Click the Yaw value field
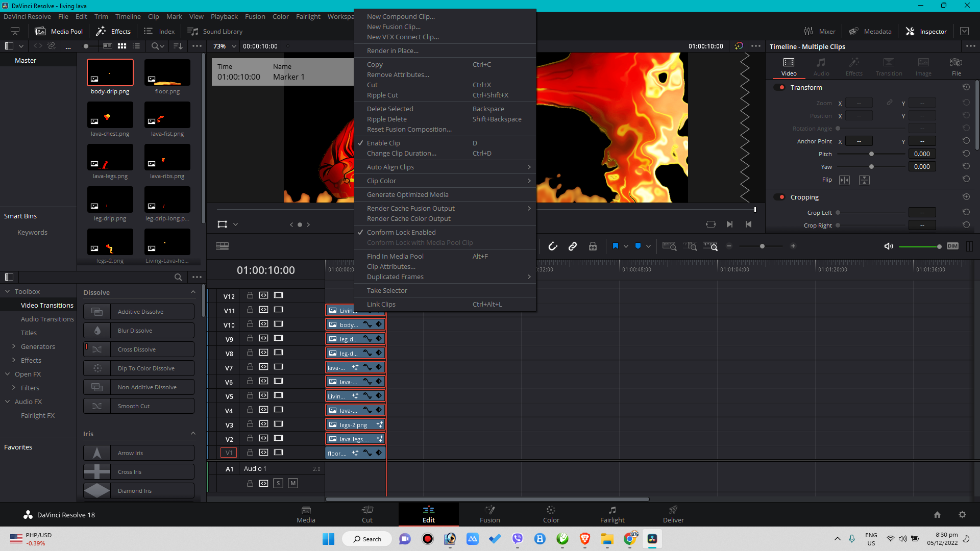980x551 pixels. [x=922, y=166]
